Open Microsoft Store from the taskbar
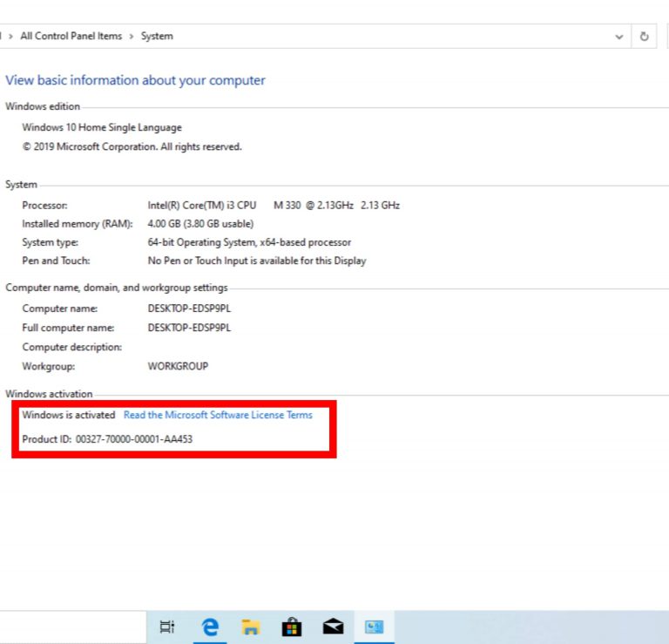 pos(292,627)
